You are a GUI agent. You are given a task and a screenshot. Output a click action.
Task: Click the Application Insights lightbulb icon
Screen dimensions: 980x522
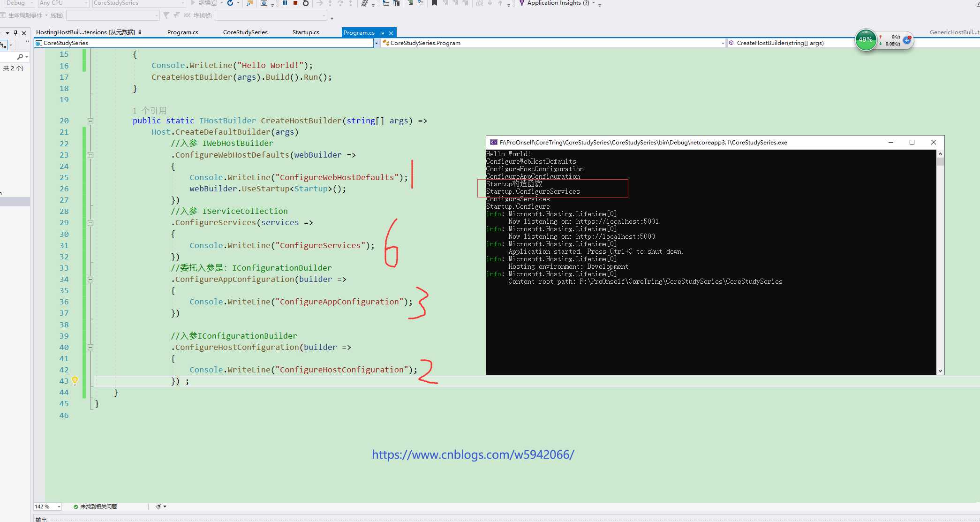(x=521, y=3)
